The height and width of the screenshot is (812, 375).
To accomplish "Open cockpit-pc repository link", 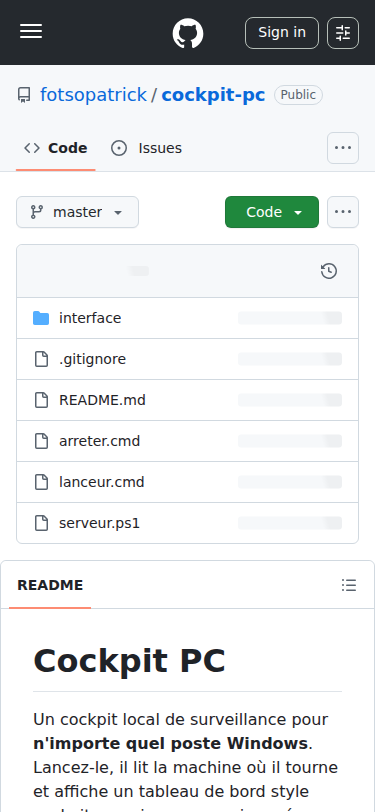I will point(213,95).
